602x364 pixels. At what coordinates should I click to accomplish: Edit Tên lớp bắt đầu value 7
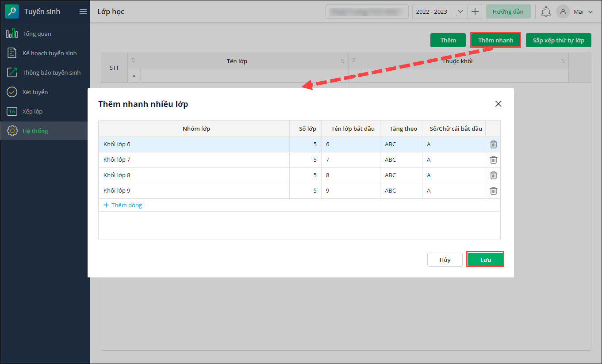351,160
